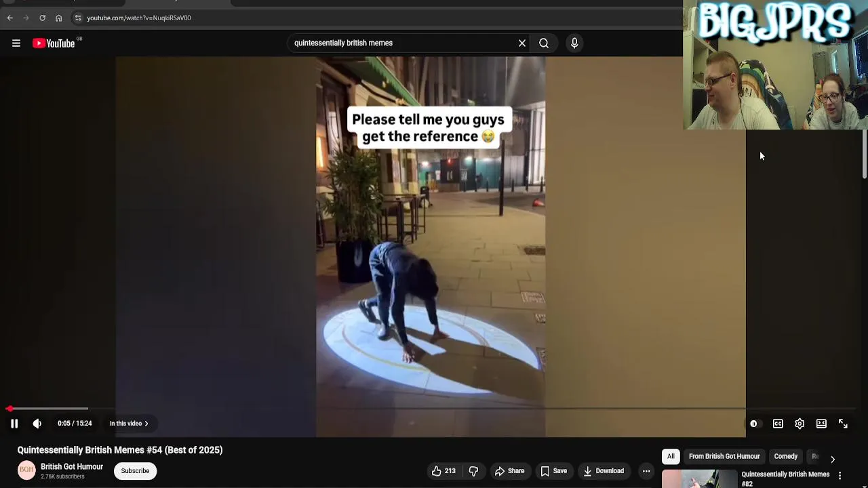Screen dimensions: 868x488
Task: Open the suggested video #82 thumbnail
Action: click(x=699, y=479)
